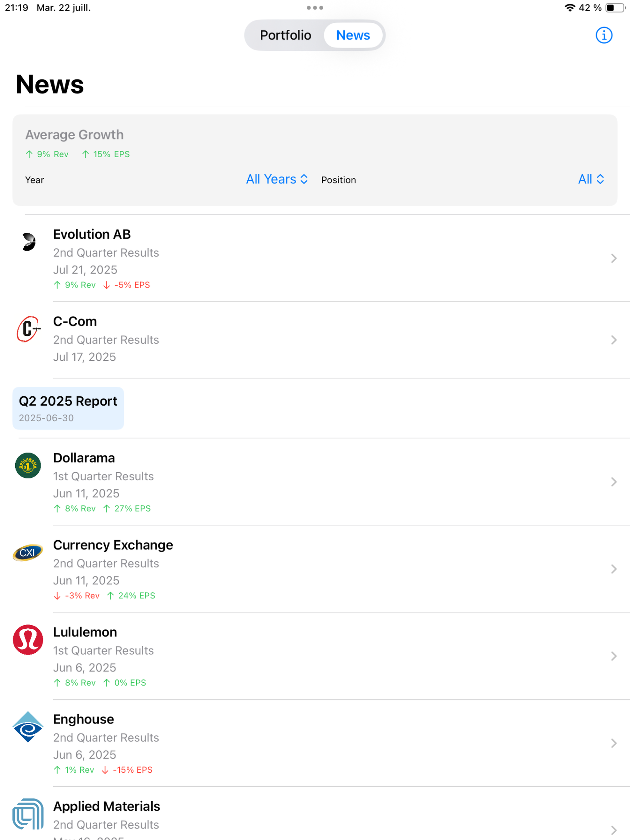The height and width of the screenshot is (840, 630).
Task: Open Currency Exchange news title
Action: coord(113,545)
